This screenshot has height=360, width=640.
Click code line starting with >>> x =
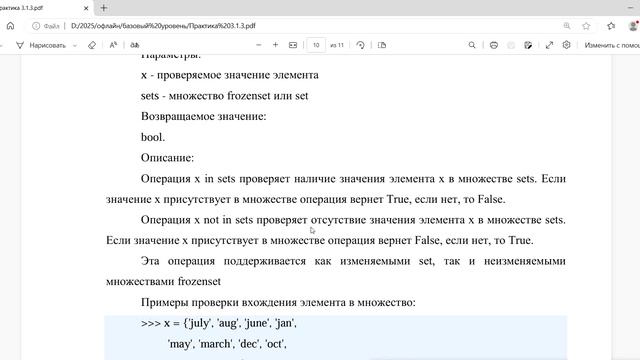219,323
